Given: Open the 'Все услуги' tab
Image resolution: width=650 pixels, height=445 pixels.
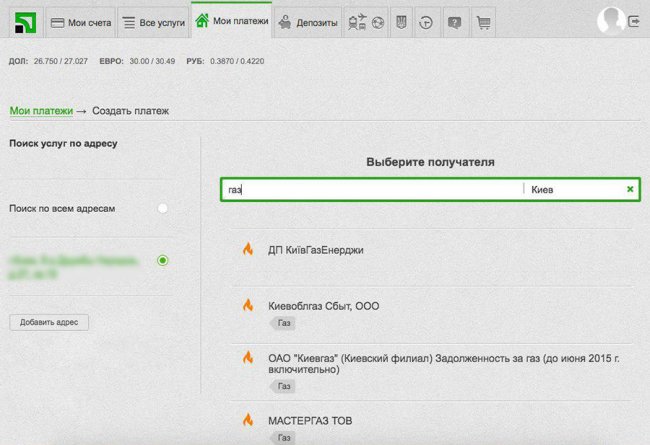Looking at the screenshot, I should point(151,22).
